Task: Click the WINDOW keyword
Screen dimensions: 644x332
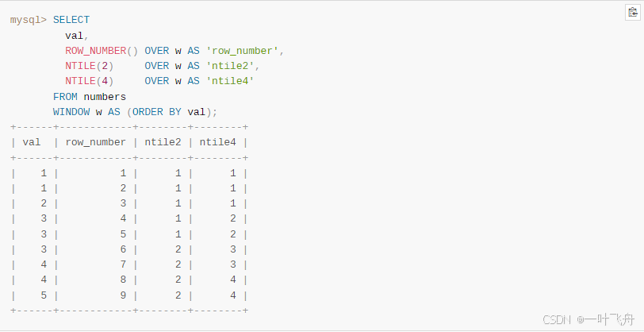Action: coord(71,112)
